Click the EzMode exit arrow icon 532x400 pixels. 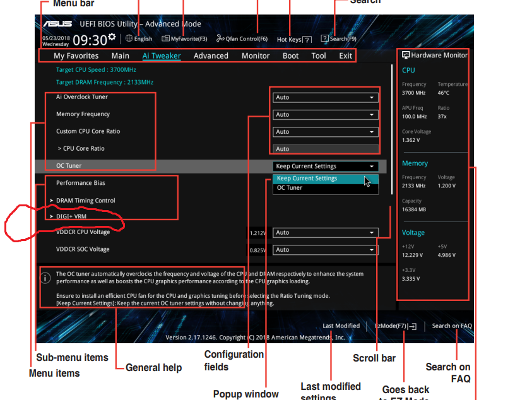click(x=413, y=326)
